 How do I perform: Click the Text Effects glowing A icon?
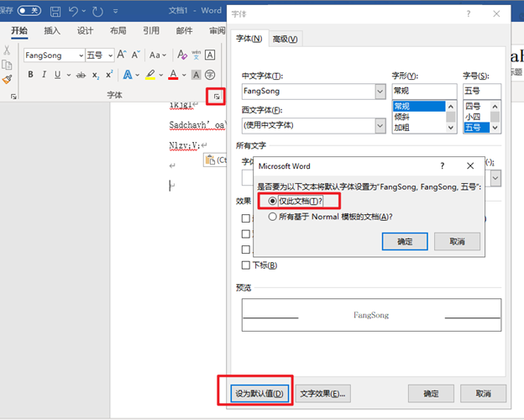(x=128, y=75)
